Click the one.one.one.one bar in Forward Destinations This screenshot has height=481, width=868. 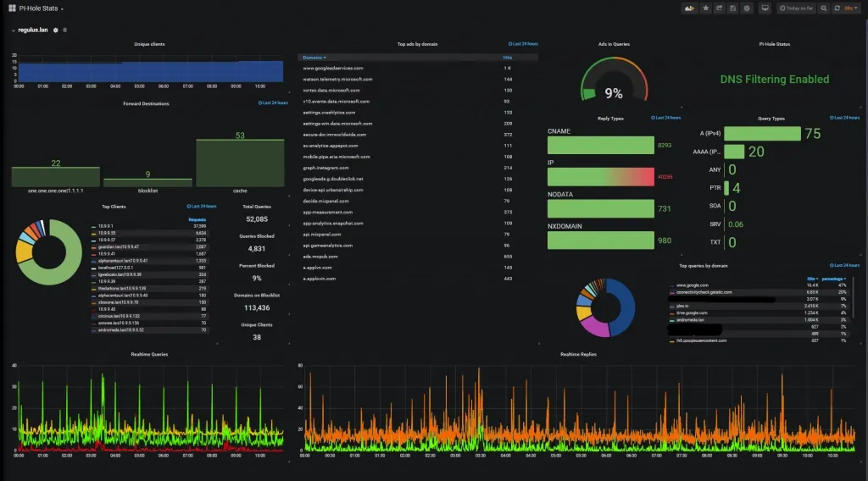tap(55, 177)
